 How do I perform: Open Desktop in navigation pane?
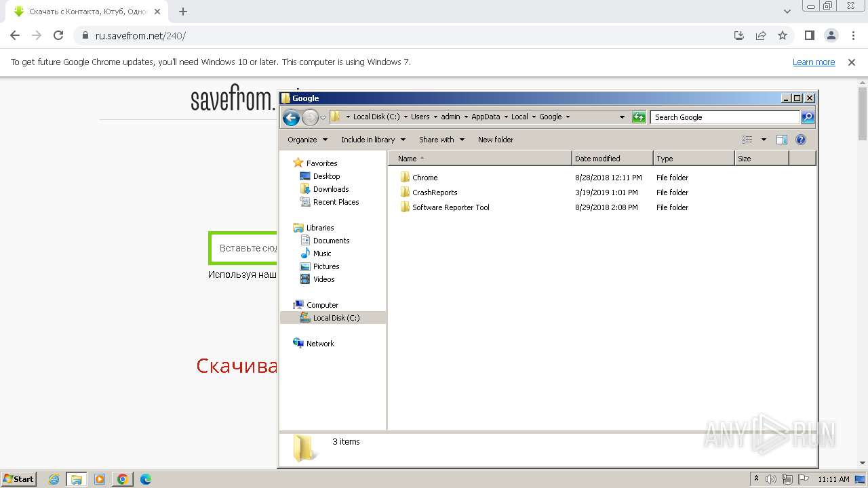[x=326, y=176]
